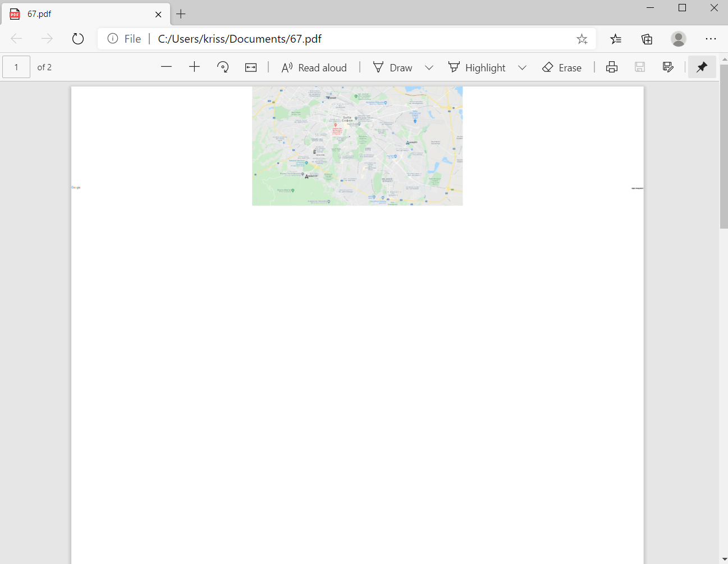Open the browser profile avatar

[x=679, y=39]
